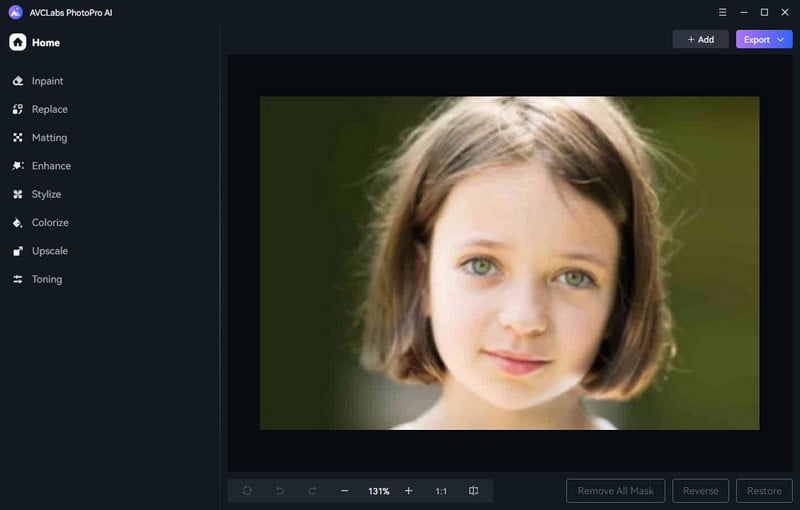The image size is (800, 510).
Task: Open the Enhance menu item
Action: [x=51, y=166]
